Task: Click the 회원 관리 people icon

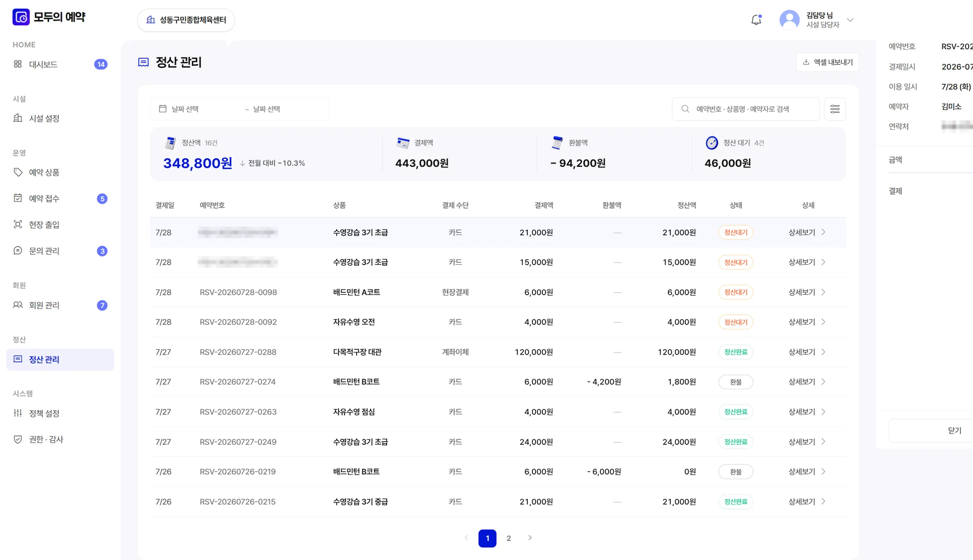Action: pos(18,305)
